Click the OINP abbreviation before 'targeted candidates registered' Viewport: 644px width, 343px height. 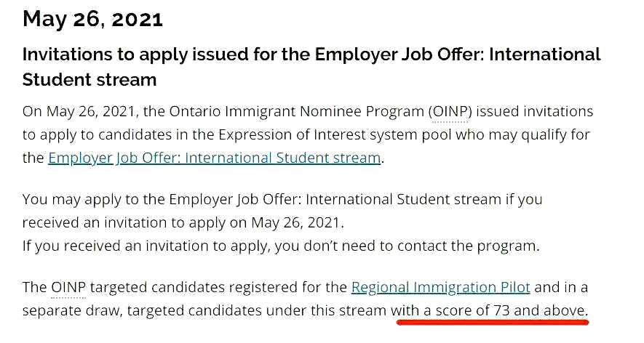68,287
